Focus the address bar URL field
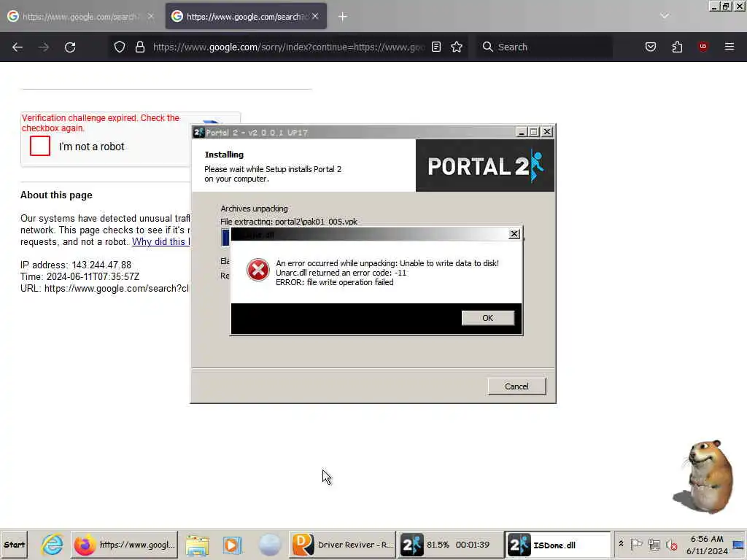This screenshot has width=747, height=560. click(288, 47)
